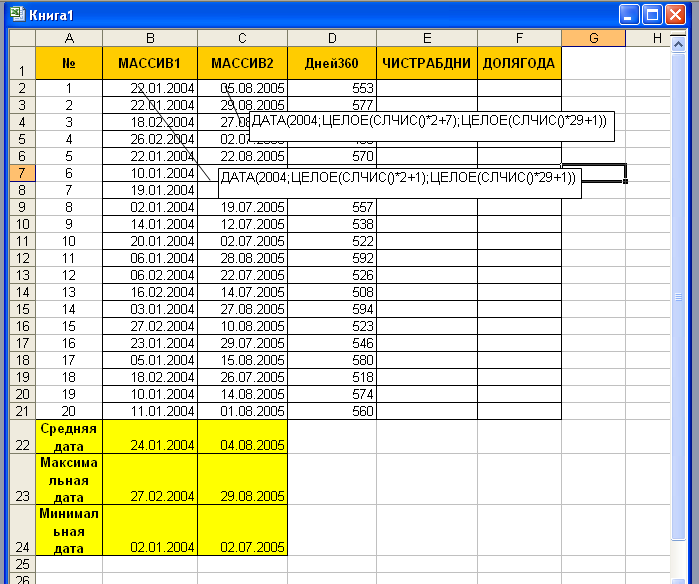699x584 pixels.
Task: Click cell with date 23.01.2004
Action: pyautogui.click(x=150, y=343)
